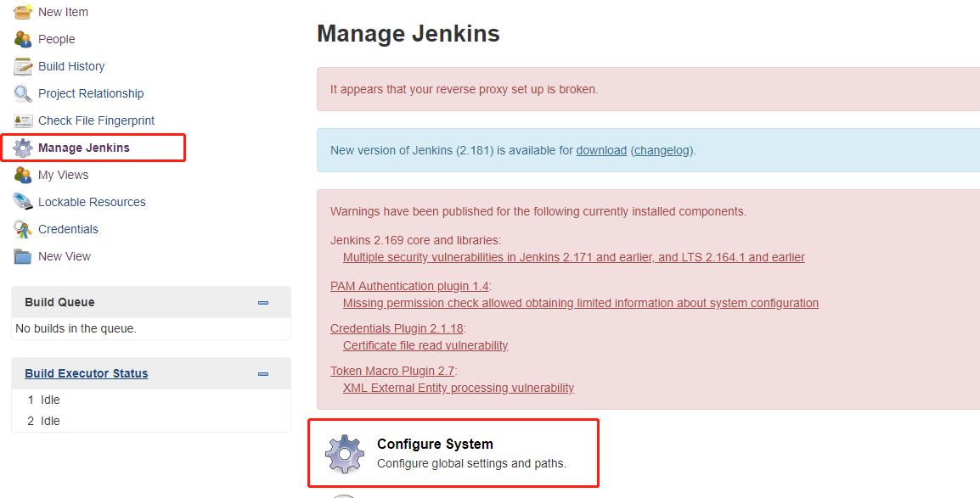Open Configure System title link
The width and height of the screenshot is (980, 498).
(435, 444)
